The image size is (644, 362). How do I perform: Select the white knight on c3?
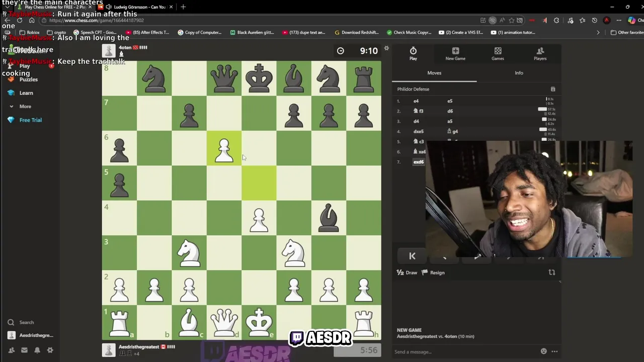click(189, 252)
